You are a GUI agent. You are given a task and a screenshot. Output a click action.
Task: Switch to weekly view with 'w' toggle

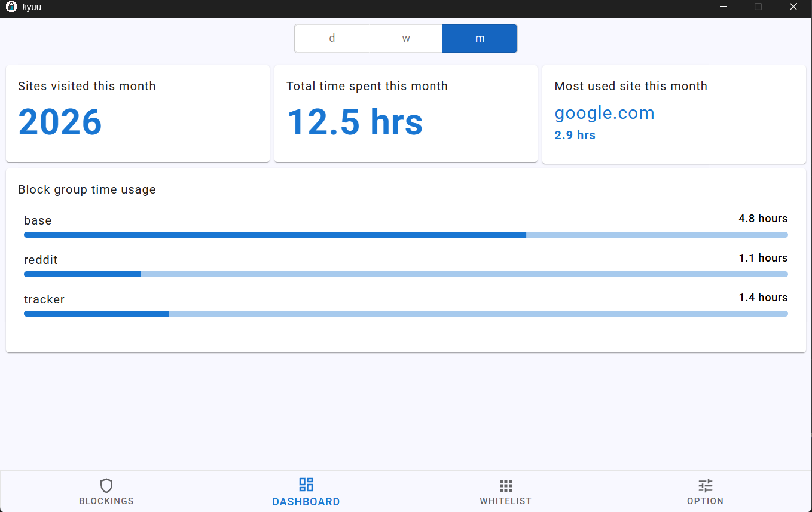406,38
